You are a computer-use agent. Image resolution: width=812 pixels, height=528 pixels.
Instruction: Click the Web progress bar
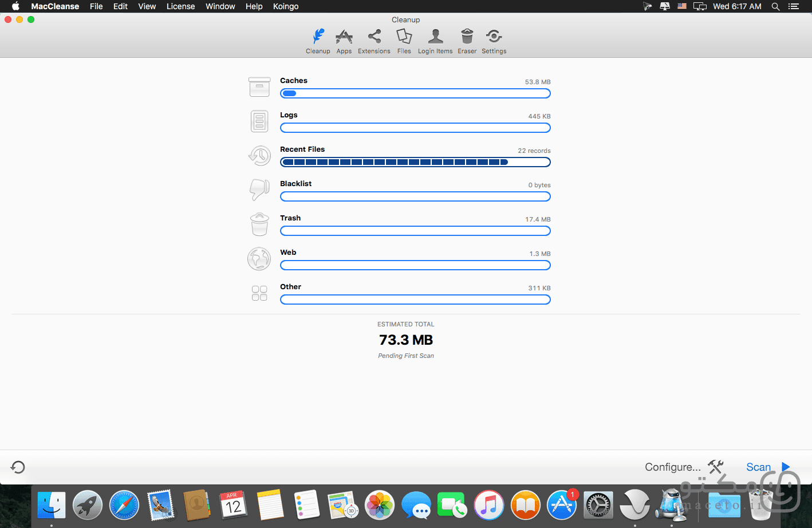[415, 265]
